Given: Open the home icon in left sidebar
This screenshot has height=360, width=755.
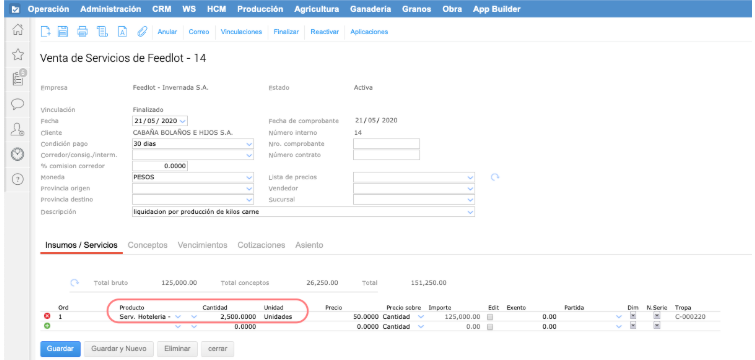Looking at the screenshot, I should tap(18, 30).
